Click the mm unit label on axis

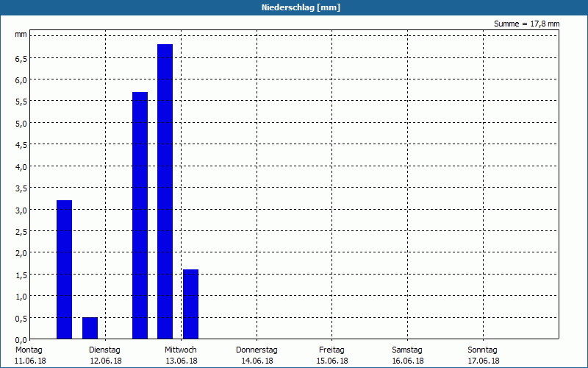click(x=21, y=34)
